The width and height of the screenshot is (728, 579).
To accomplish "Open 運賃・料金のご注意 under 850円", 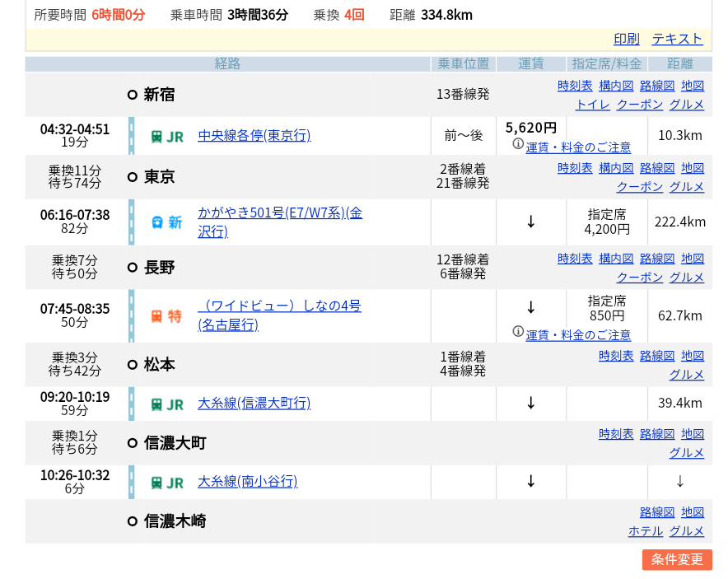I will point(578,335).
